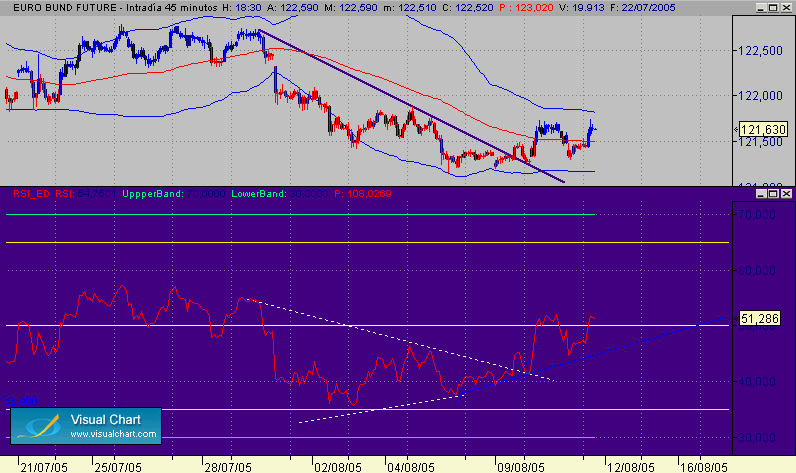
Task: Minimize the RSI_ED indicator panel
Action: pos(760,193)
